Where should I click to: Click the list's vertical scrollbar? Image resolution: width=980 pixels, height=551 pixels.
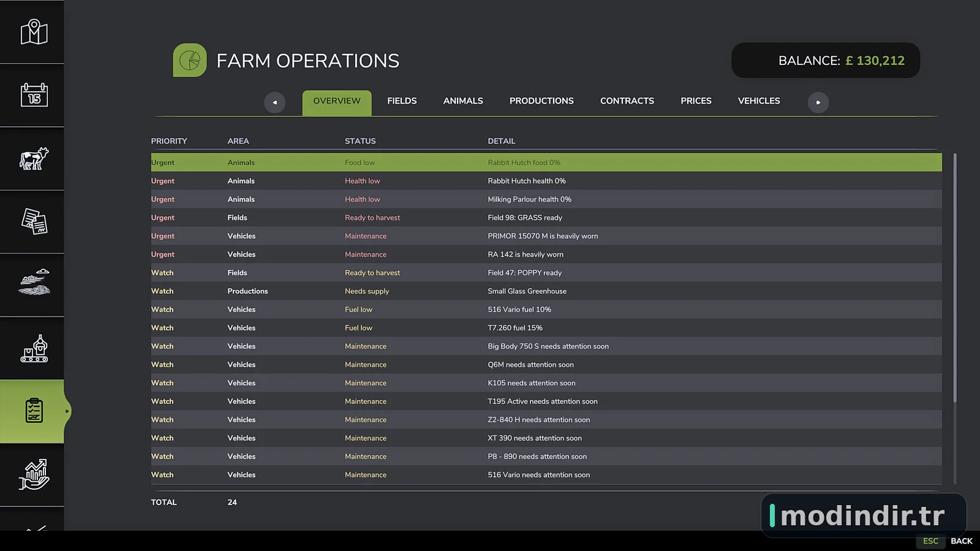click(955, 278)
